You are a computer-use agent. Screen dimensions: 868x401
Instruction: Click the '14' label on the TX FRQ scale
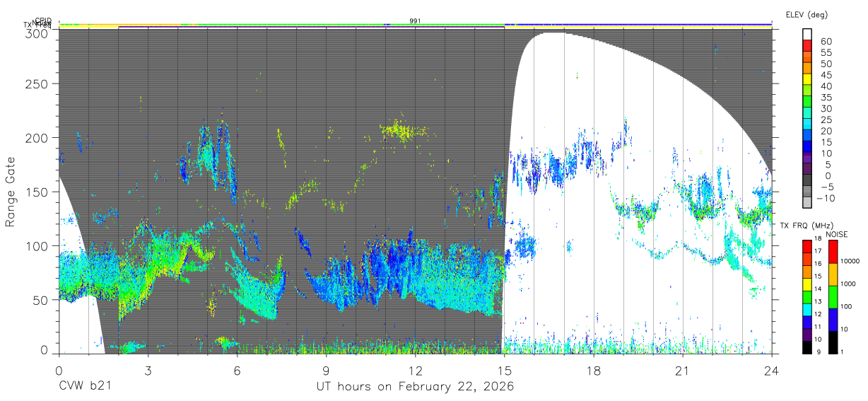818,289
